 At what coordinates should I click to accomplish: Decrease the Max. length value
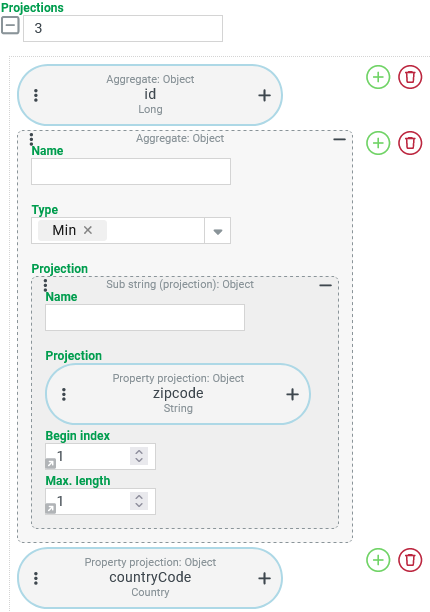point(139,505)
